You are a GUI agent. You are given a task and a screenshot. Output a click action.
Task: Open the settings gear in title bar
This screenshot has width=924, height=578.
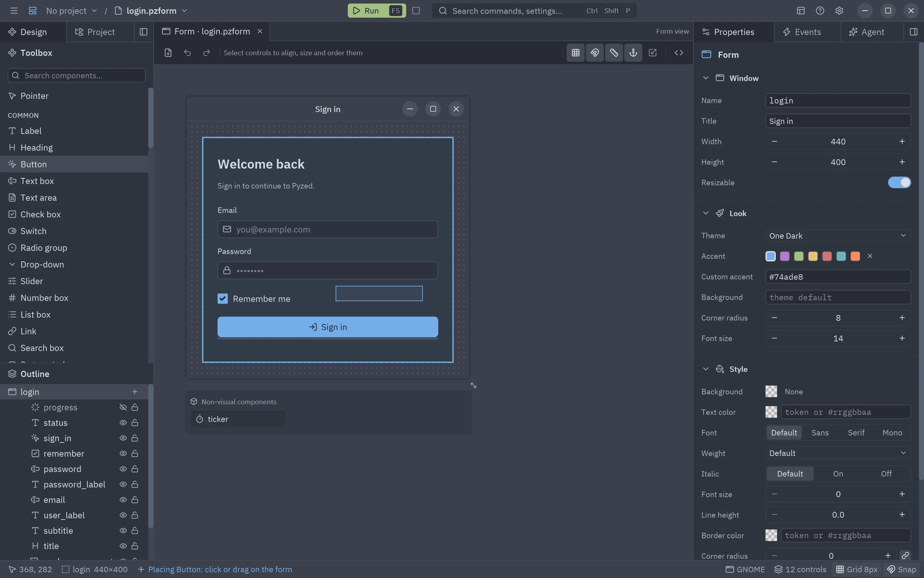click(x=839, y=11)
